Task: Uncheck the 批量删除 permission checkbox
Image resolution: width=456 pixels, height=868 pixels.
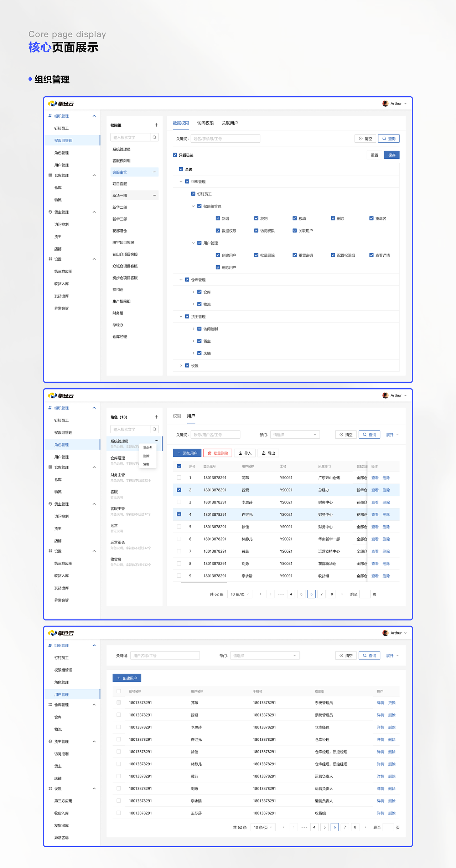Action: (256, 255)
